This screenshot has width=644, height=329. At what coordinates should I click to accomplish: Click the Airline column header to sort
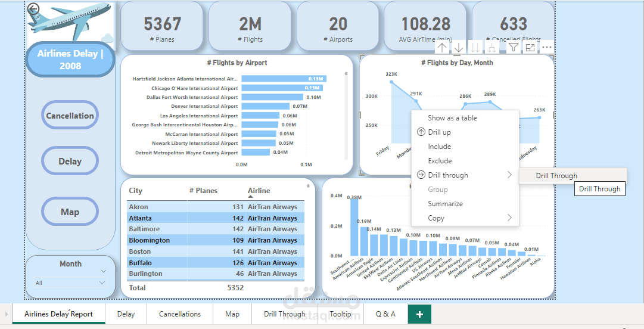point(259,191)
